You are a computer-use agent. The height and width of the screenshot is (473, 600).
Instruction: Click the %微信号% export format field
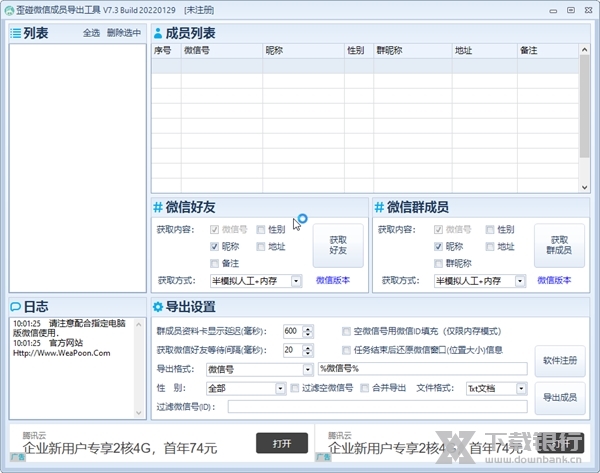(422, 369)
